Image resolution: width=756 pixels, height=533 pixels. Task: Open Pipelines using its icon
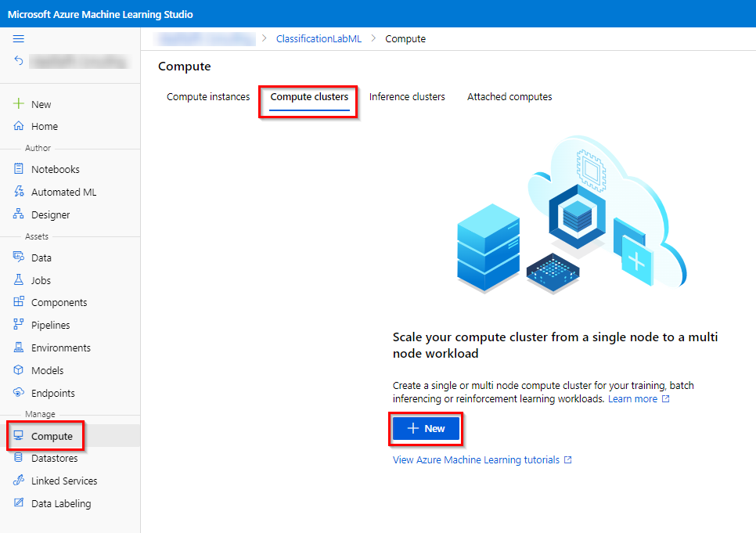[19, 325]
